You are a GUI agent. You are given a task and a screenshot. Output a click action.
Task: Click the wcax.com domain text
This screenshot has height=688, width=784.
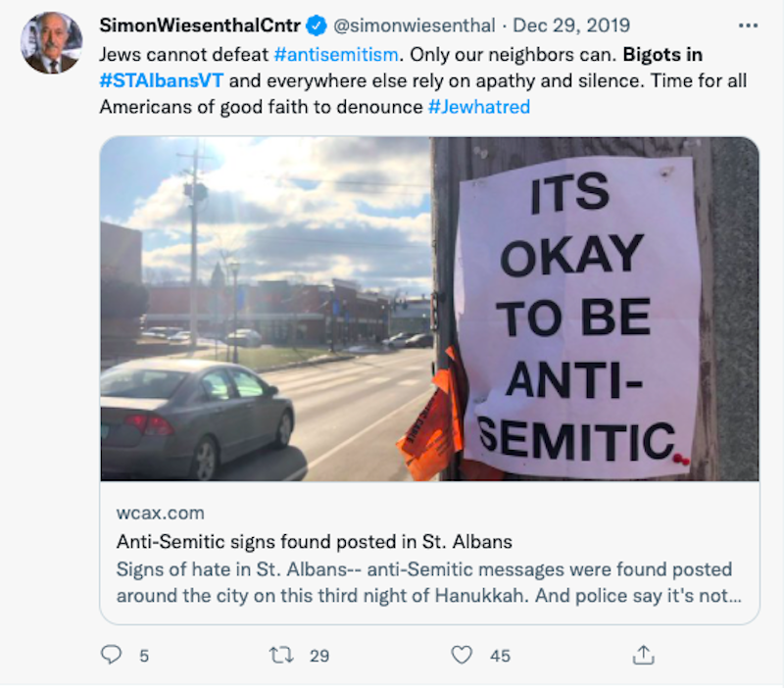point(161,513)
